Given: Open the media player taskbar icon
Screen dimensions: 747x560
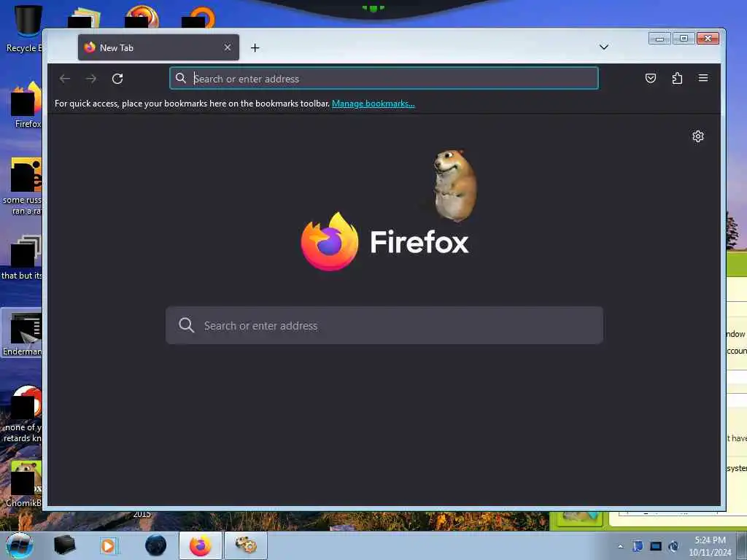Looking at the screenshot, I should (x=109, y=545).
